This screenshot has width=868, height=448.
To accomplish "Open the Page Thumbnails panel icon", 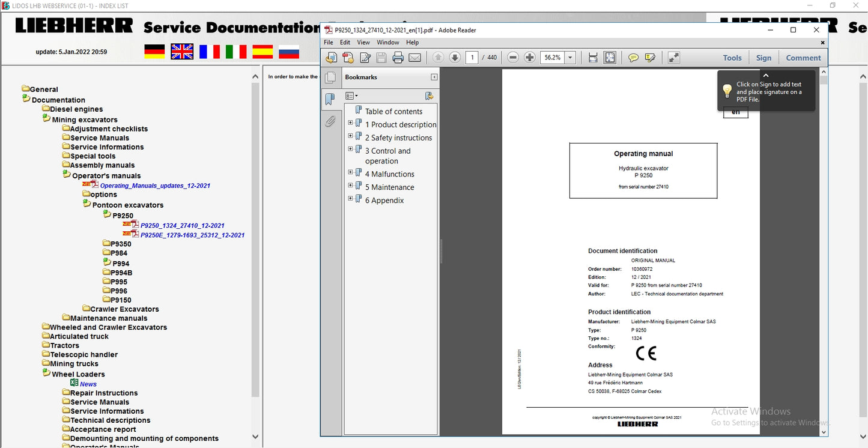I will tap(330, 77).
